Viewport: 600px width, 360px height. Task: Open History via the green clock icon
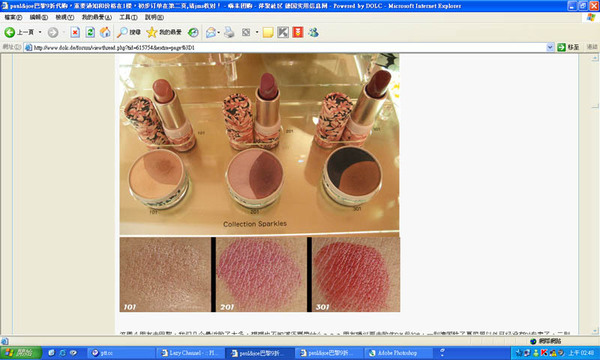[x=193, y=33]
